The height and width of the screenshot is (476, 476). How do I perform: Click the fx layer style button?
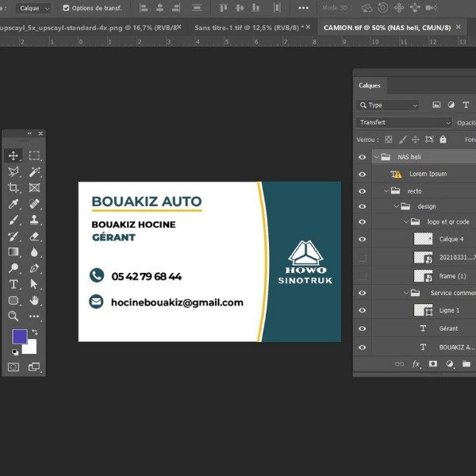click(416, 363)
